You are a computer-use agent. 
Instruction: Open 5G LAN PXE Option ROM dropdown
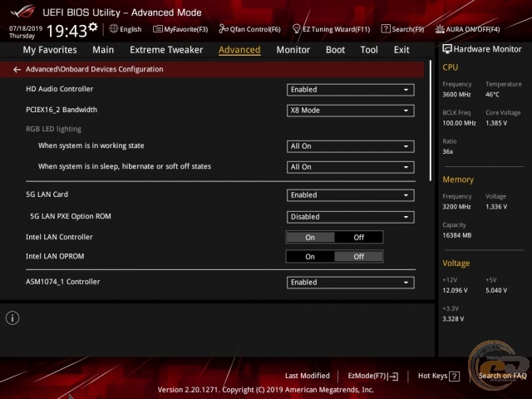pyautogui.click(x=351, y=217)
